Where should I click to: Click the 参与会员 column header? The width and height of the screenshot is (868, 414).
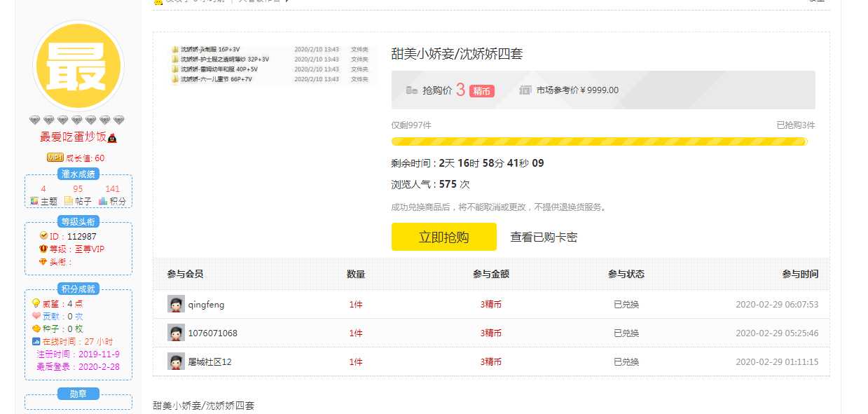[x=186, y=274]
